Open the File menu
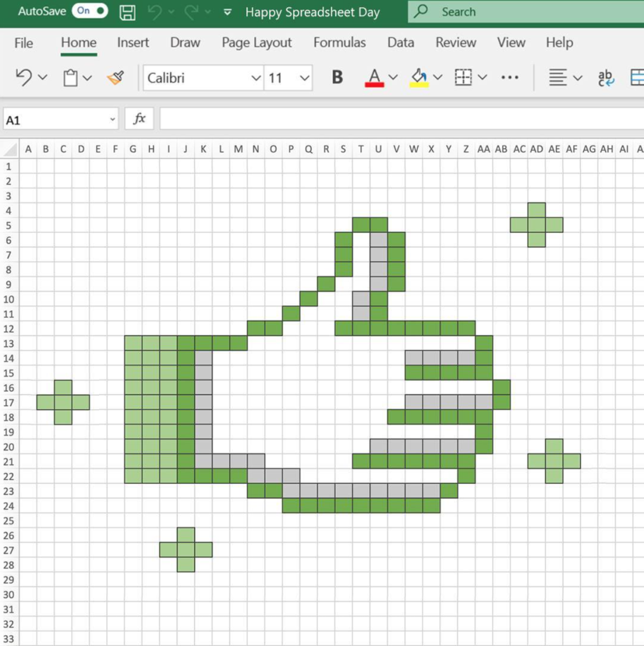This screenshot has height=646, width=644. pyautogui.click(x=23, y=42)
